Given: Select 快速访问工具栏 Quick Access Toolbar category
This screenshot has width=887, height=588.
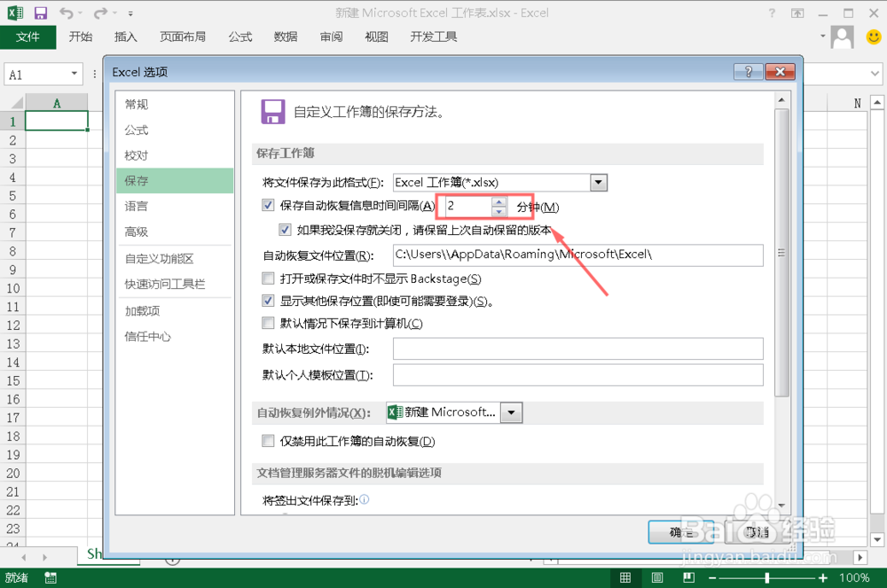Looking at the screenshot, I should click(x=175, y=285).
